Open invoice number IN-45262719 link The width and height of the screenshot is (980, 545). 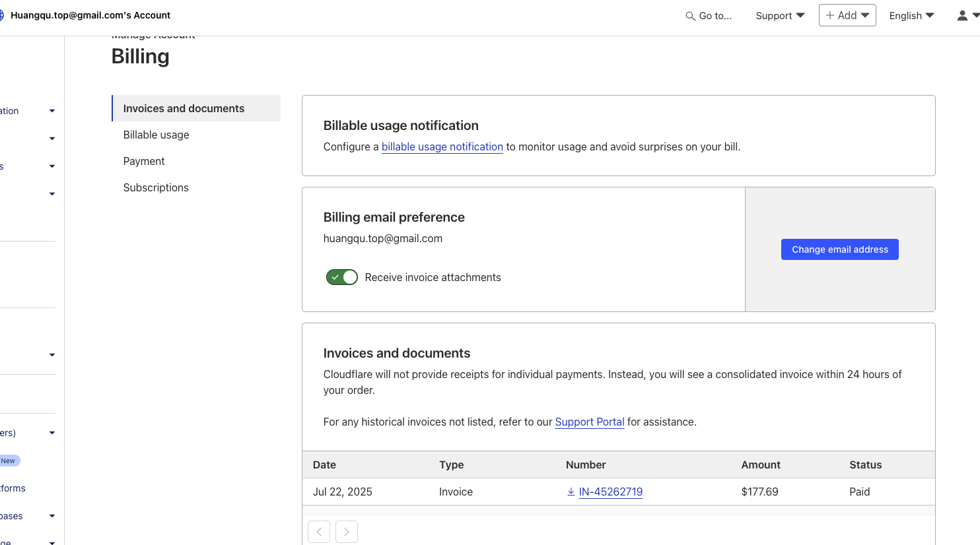(x=611, y=492)
